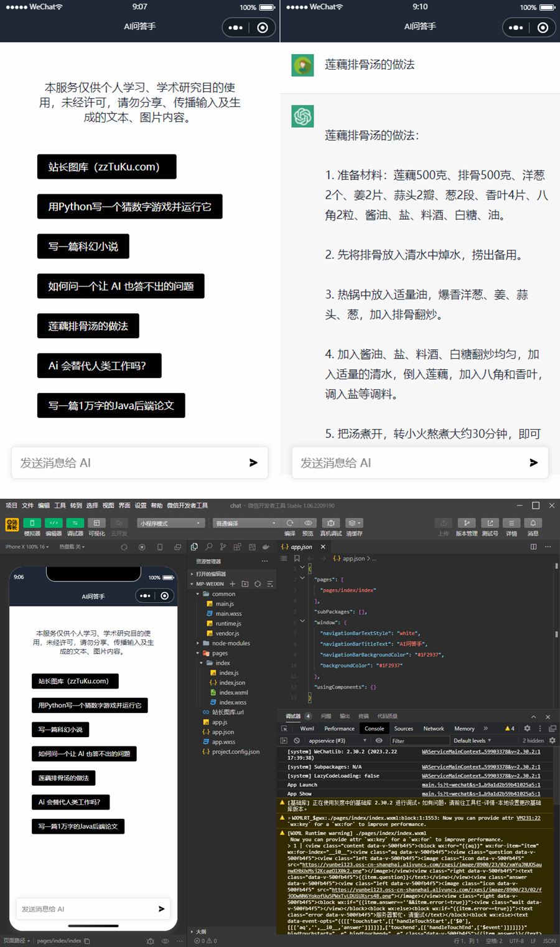Open project.config.json in the file tree
560x947 pixels.
(x=231, y=751)
